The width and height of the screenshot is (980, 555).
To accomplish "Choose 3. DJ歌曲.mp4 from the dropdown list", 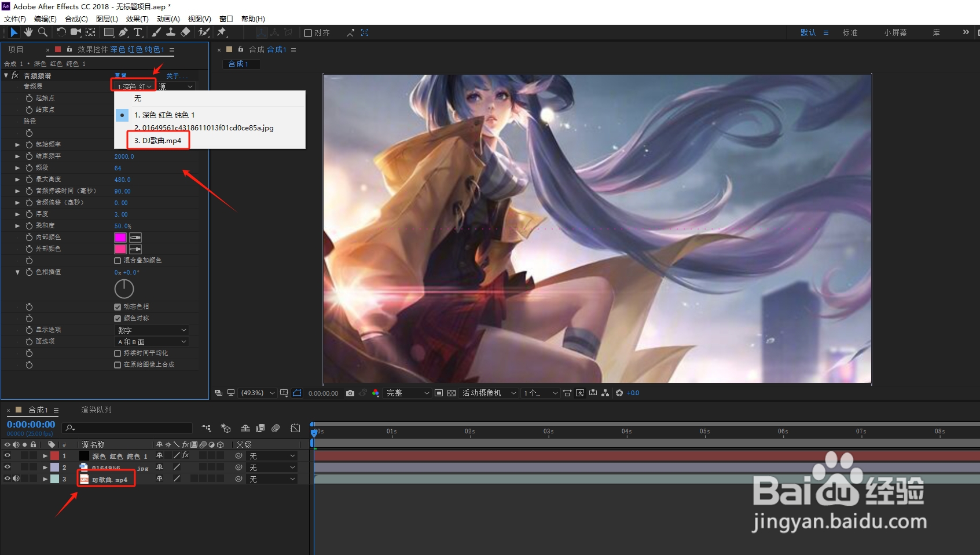I will point(158,140).
